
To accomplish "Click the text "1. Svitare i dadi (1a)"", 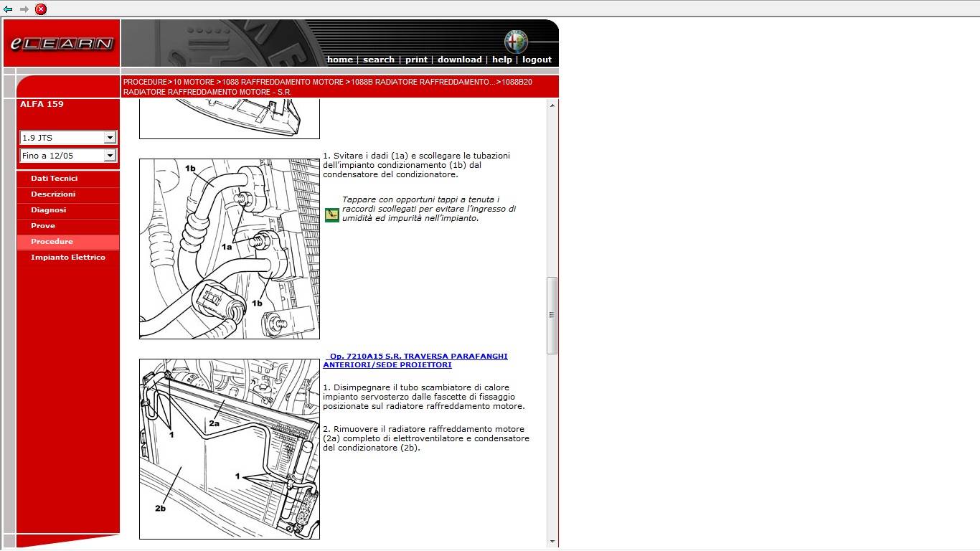I will [366, 156].
